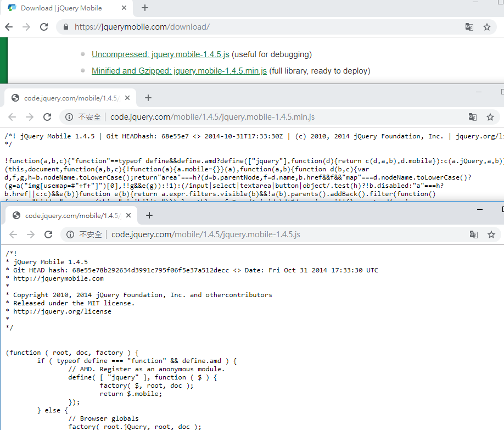
Task: Click the back arrow in the uncompressed jquery.mobile-1.4.5.js window
Action: point(13,234)
